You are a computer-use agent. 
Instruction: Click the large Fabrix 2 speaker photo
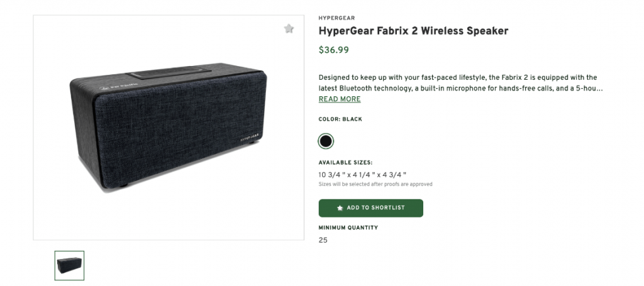coord(169,132)
